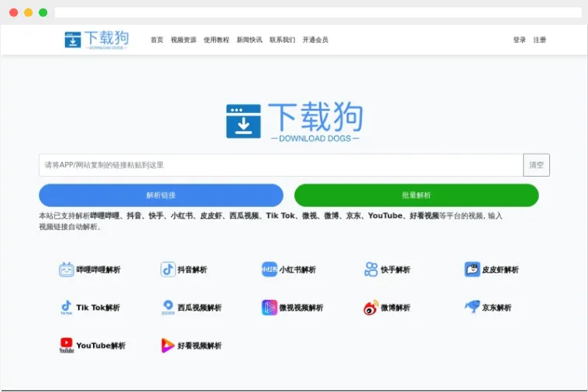Open 微博解析 link
Image resolution: width=588 pixels, height=392 pixels.
(x=395, y=308)
